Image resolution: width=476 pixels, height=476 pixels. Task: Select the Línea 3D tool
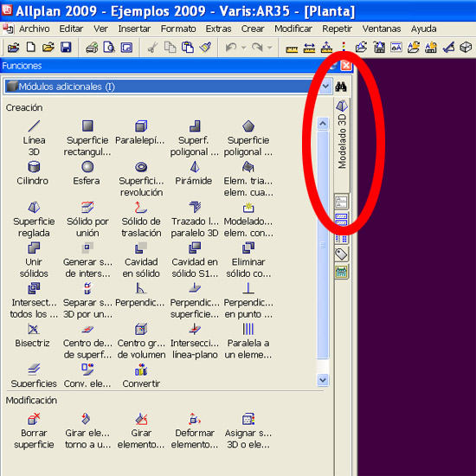[x=34, y=138]
